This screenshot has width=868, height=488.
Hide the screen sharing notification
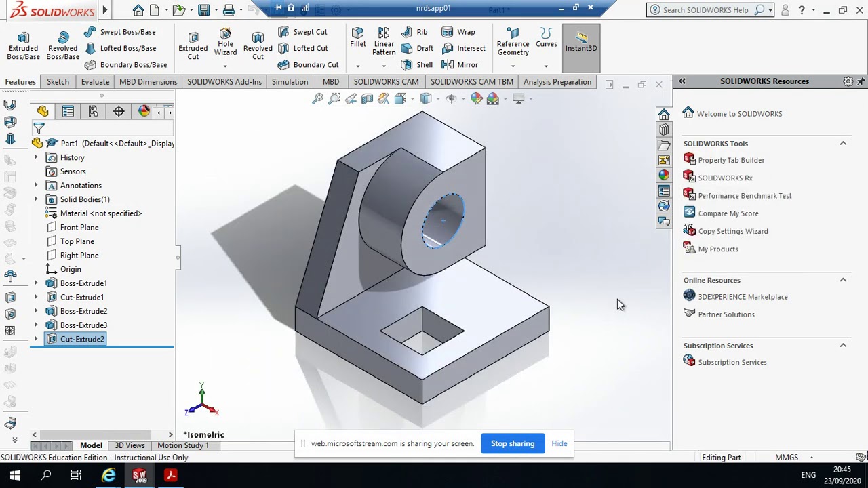[x=559, y=443]
